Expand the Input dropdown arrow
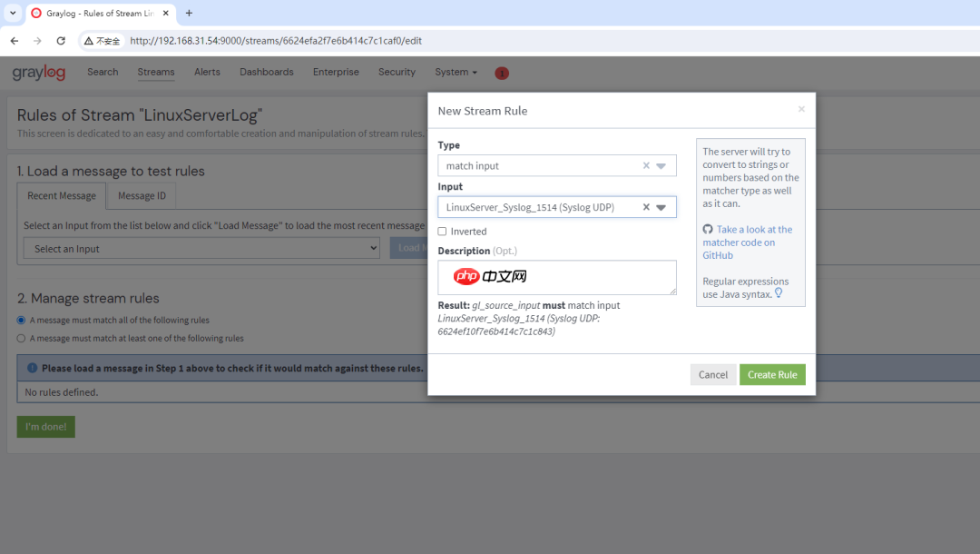 coord(661,208)
